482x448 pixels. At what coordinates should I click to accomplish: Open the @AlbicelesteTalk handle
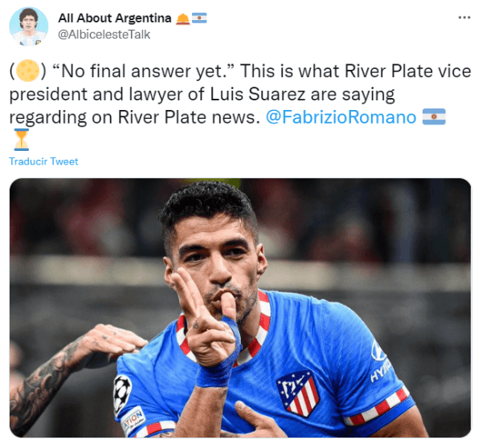tap(104, 35)
